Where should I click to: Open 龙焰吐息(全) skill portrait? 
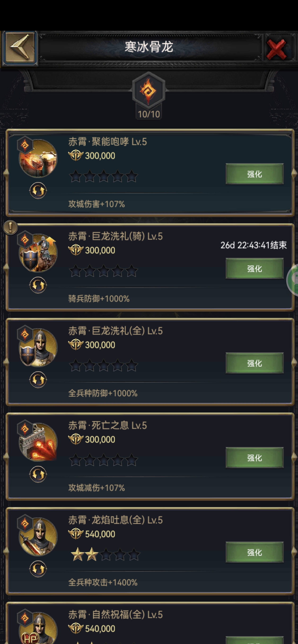tap(38, 536)
